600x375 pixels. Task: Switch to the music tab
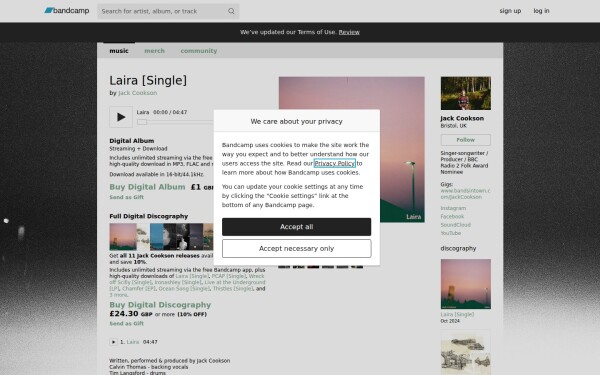119,51
